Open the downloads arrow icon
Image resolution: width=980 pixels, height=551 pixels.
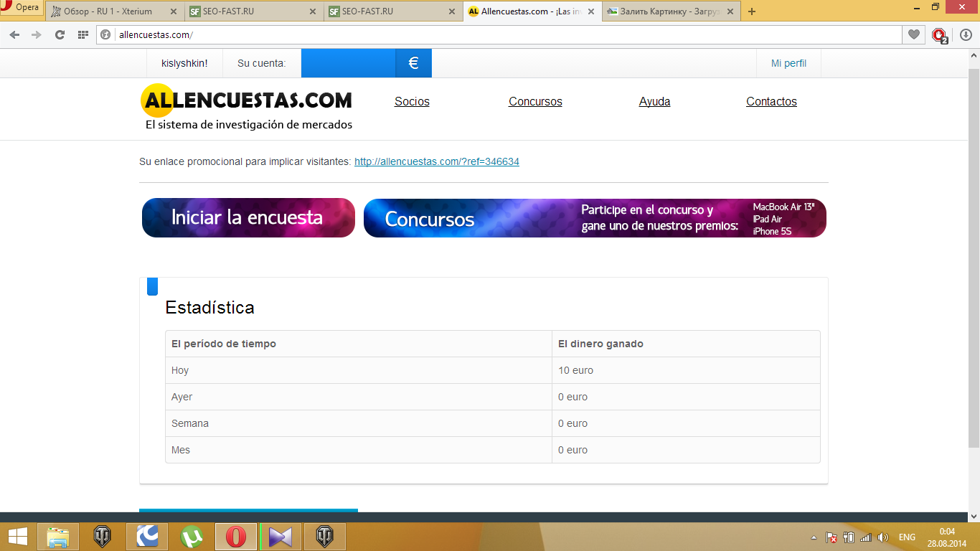(x=966, y=34)
